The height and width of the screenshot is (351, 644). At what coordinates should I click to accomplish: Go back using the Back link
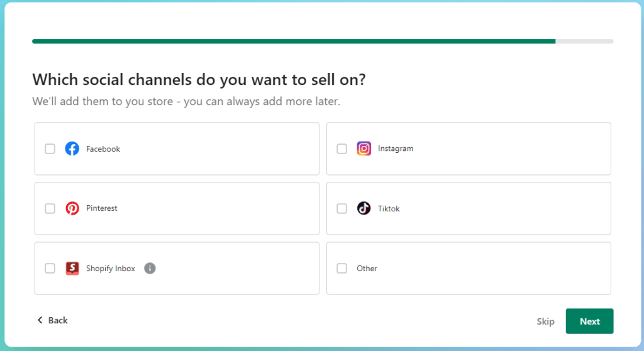pos(52,320)
